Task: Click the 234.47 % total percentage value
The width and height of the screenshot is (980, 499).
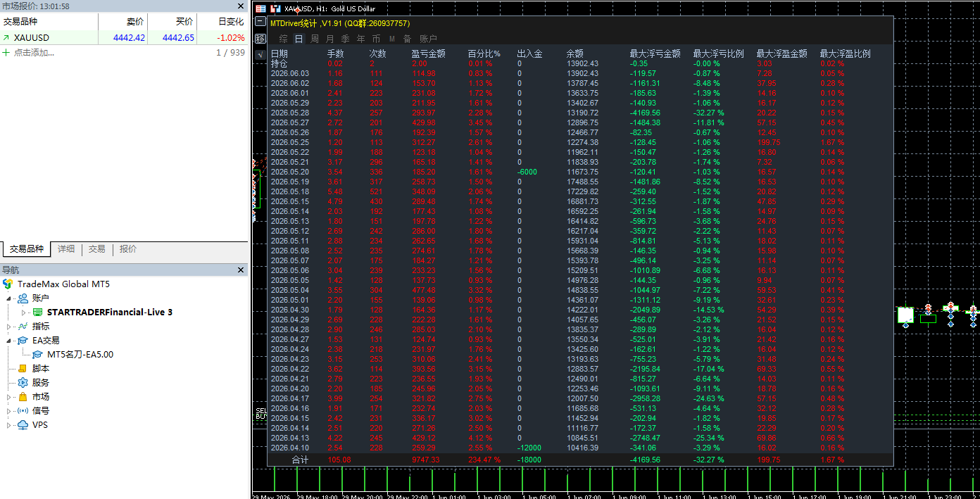Action: pyautogui.click(x=484, y=460)
